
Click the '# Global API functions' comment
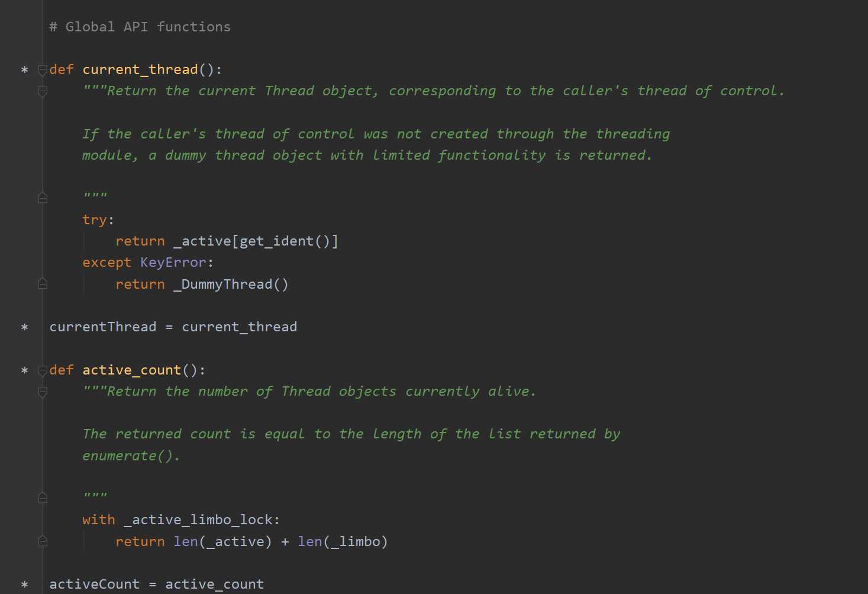click(x=140, y=27)
